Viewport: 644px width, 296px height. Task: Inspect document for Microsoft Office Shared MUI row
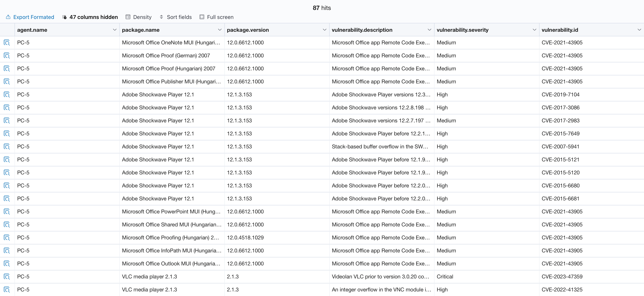[x=7, y=225]
